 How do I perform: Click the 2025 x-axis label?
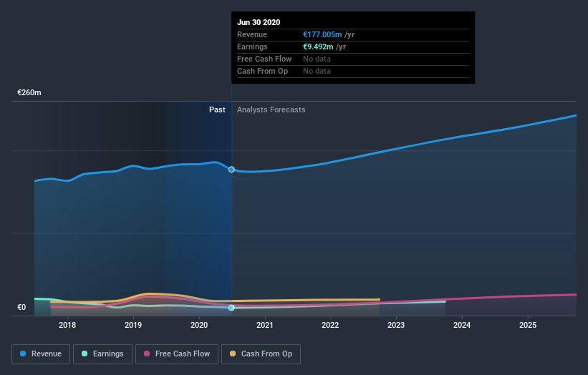click(x=528, y=325)
